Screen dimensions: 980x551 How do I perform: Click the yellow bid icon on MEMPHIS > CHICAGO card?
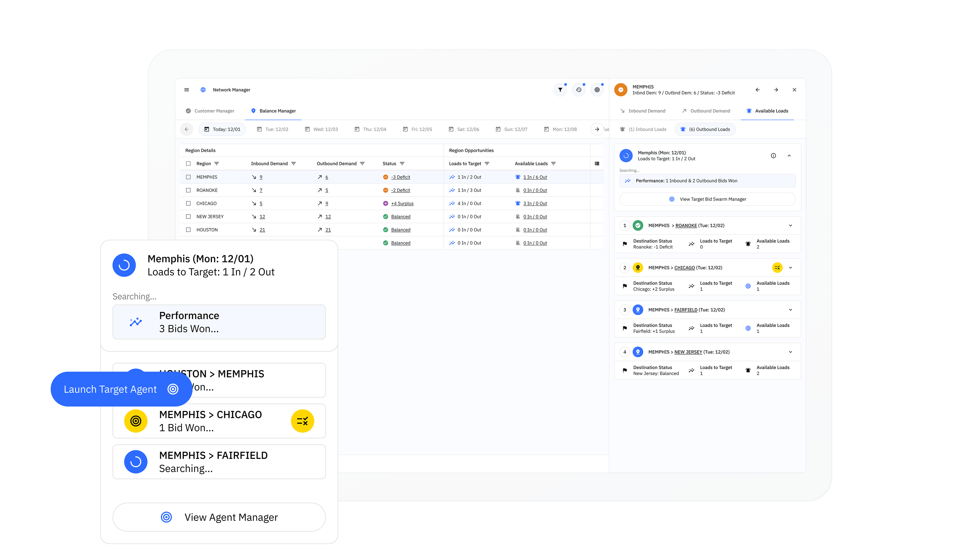pos(778,268)
